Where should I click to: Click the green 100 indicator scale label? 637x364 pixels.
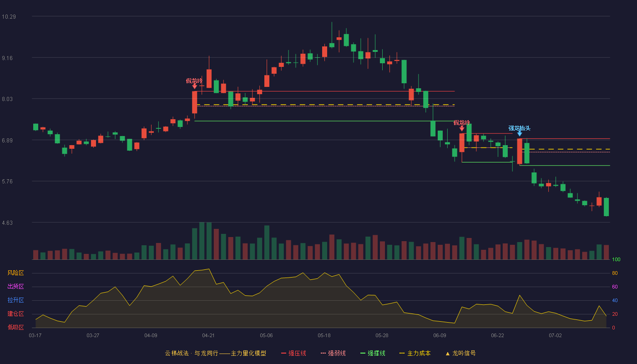point(616,260)
